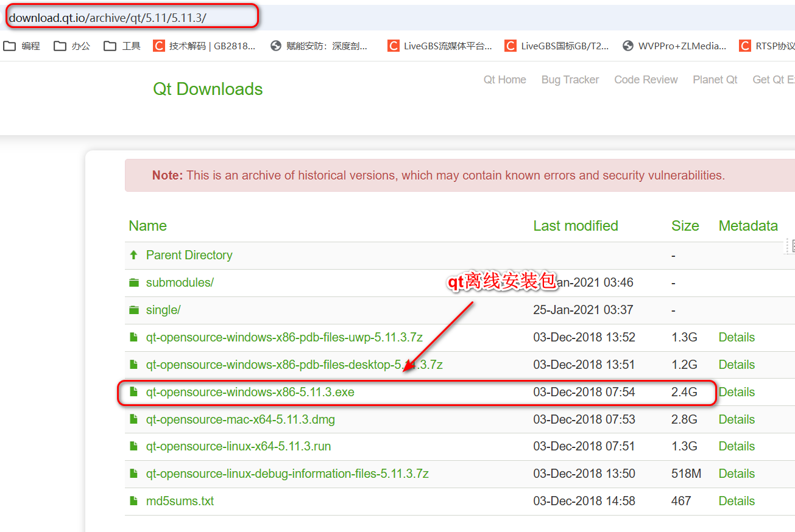View Details for linux-x64 run file

737,446
